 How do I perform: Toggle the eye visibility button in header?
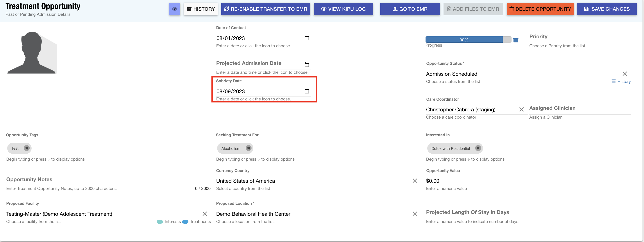(x=175, y=9)
